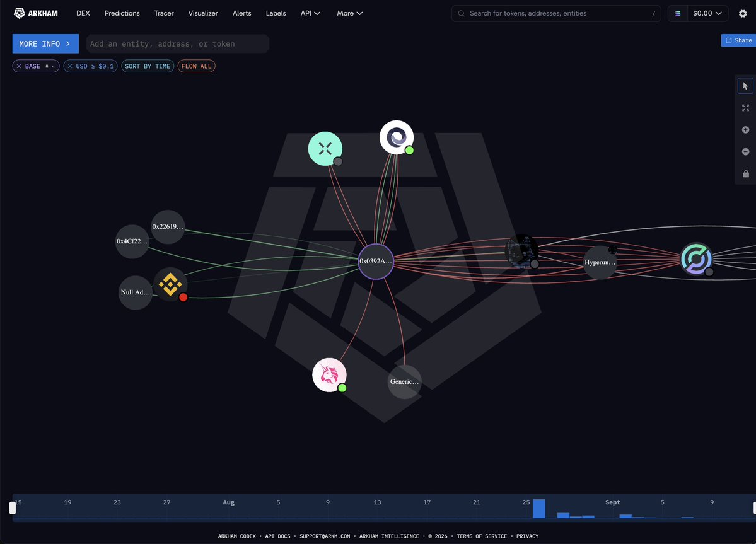
Task: Open the PRIVACY footer link
Action: point(528,536)
